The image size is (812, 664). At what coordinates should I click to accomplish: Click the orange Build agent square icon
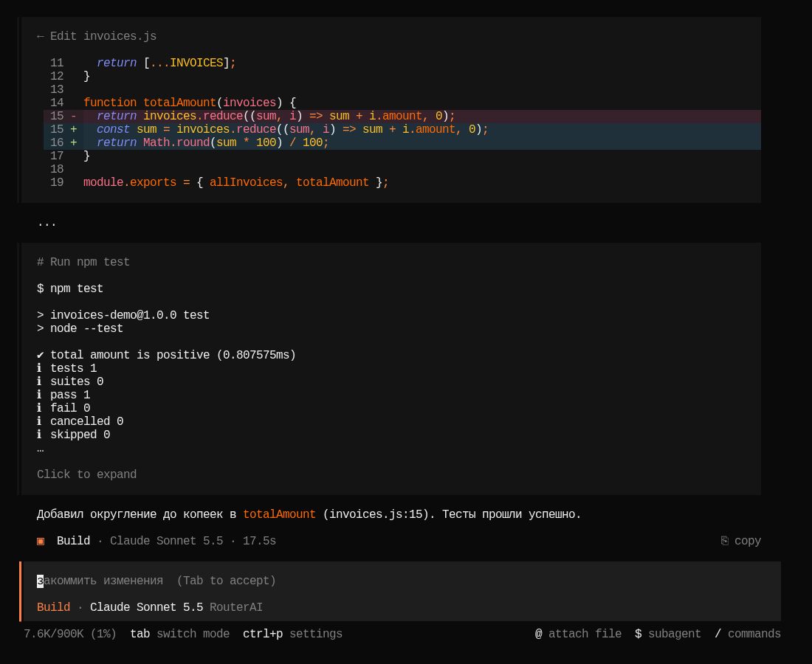pos(41,542)
